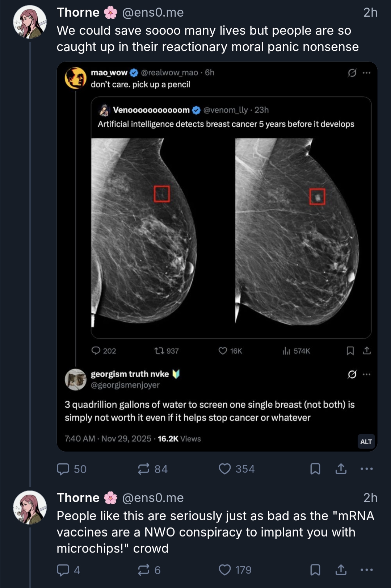Open the @ens0.me handle on the first post
Image resolution: width=391 pixels, height=588 pixels.
[153, 12]
